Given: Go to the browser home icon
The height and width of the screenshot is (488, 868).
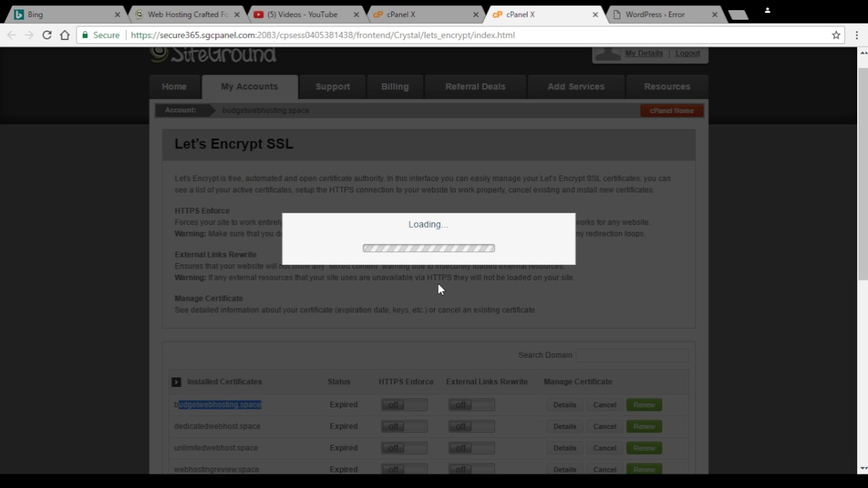Looking at the screenshot, I should click(x=64, y=35).
